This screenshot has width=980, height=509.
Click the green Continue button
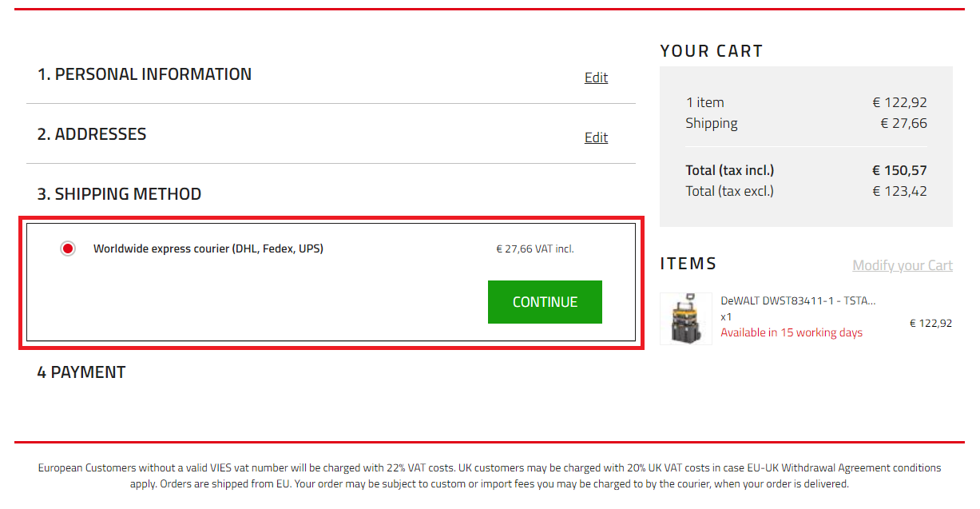(545, 302)
